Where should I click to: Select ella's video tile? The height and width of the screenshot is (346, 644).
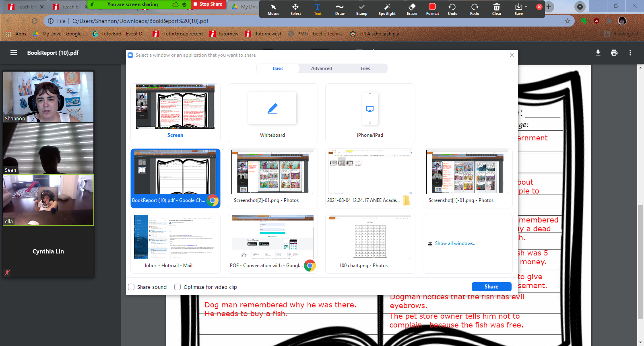pyautogui.click(x=48, y=200)
